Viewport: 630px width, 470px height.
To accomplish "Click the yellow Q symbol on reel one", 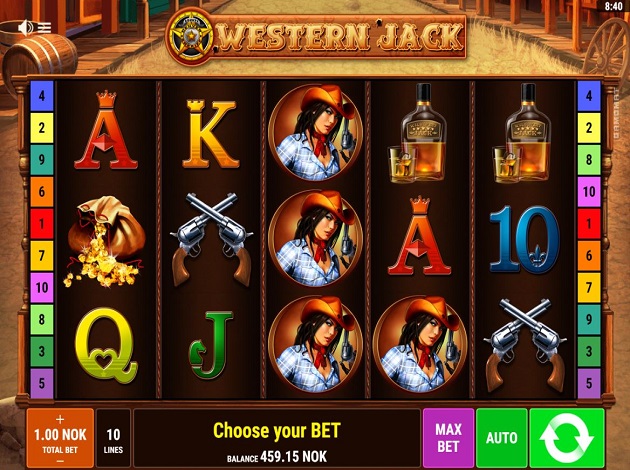I will click(106, 345).
